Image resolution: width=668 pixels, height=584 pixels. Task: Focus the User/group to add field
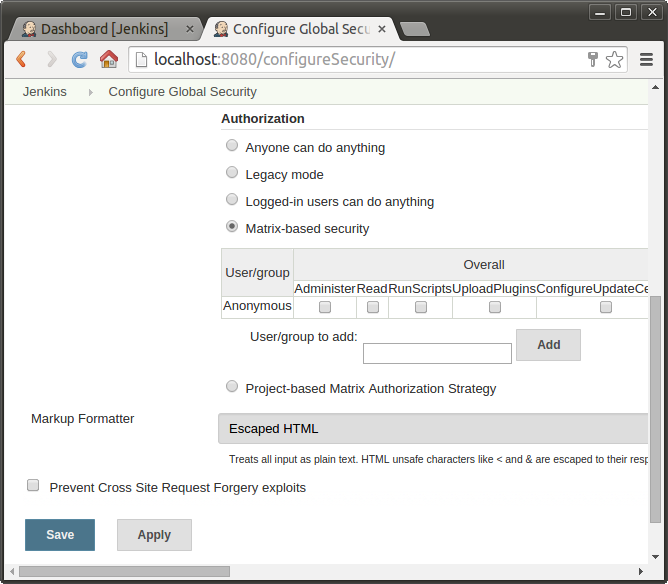pos(437,354)
